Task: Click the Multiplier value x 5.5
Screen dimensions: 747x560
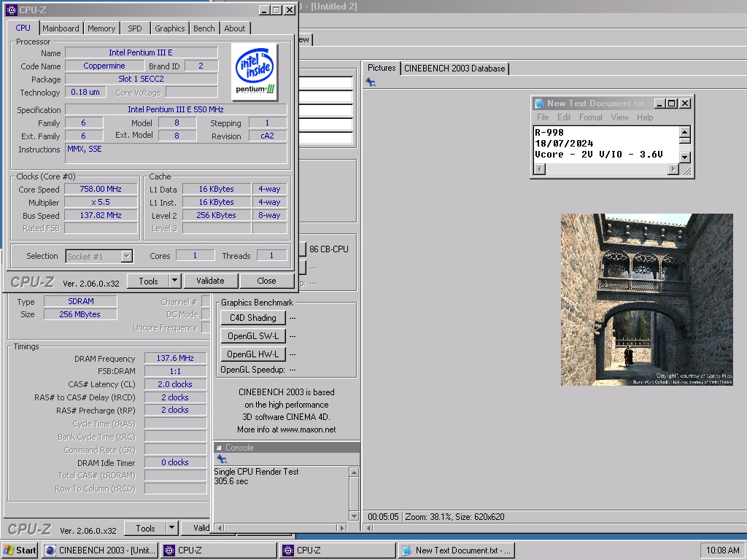Action: pyautogui.click(x=101, y=203)
